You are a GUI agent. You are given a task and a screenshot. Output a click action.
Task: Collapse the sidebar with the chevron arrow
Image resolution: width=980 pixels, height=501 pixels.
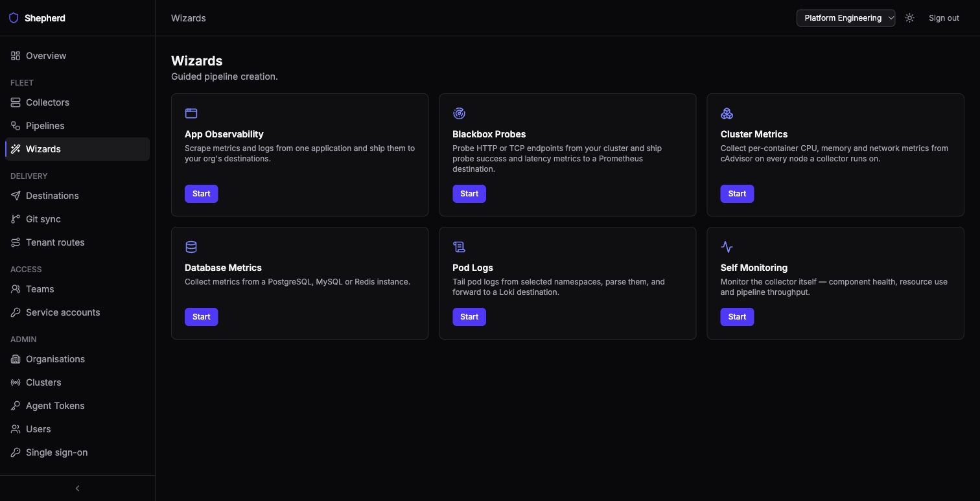coord(78,488)
